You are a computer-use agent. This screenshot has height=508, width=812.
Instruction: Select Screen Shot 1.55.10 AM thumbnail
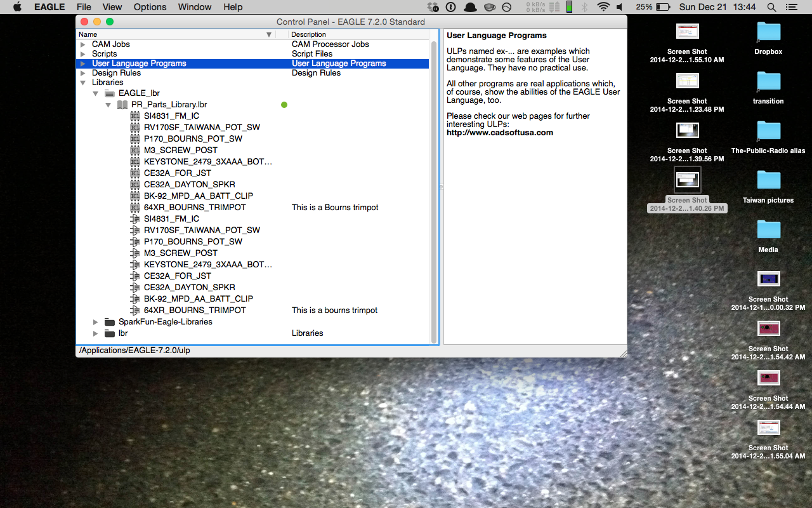687,32
